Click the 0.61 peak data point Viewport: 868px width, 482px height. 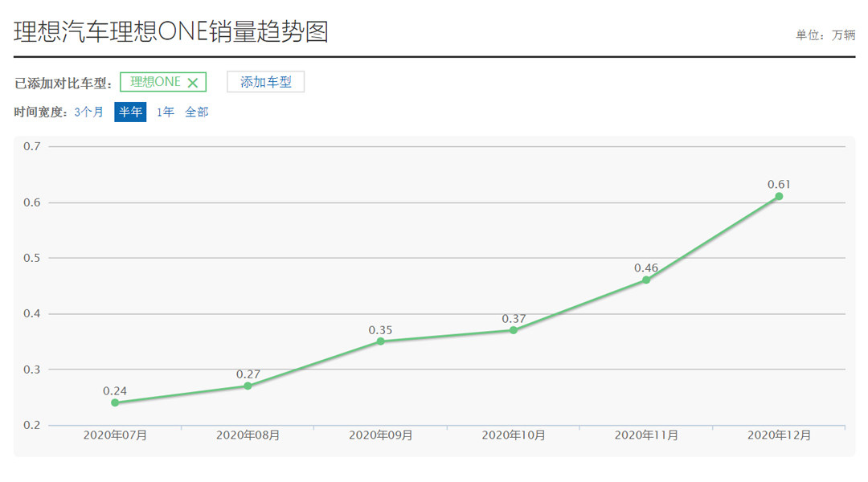pos(779,196)
